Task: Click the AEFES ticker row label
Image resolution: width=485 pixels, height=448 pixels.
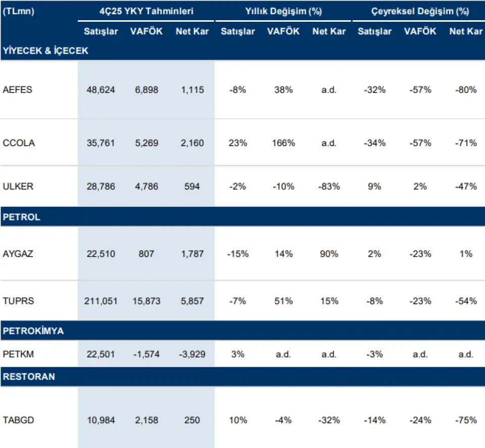Action: point(18,90)
